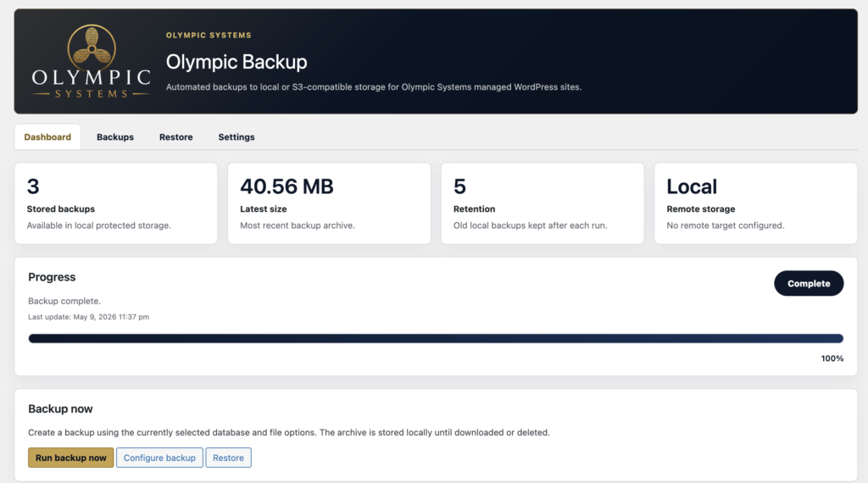Click the Latest size label
This screenshot has width=868, height=483.
(264, 209)
